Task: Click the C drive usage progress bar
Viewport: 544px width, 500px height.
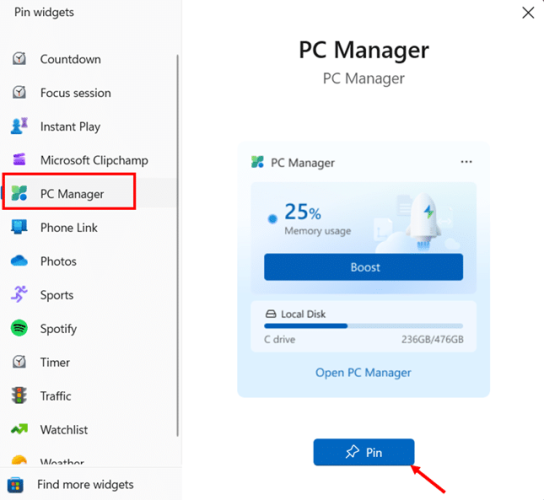Action: pyautogui.click(x=363, y=326)
